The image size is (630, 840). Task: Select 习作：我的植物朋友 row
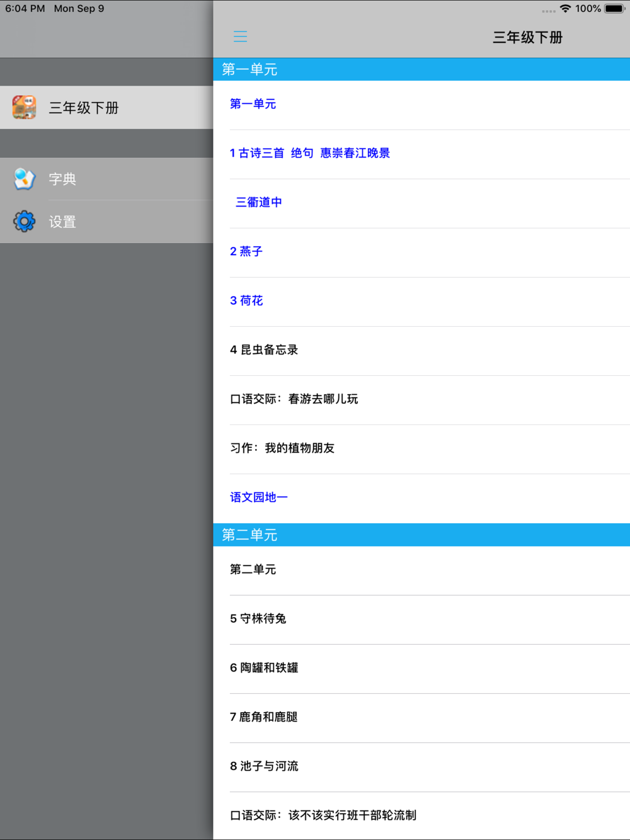[421, 448]
